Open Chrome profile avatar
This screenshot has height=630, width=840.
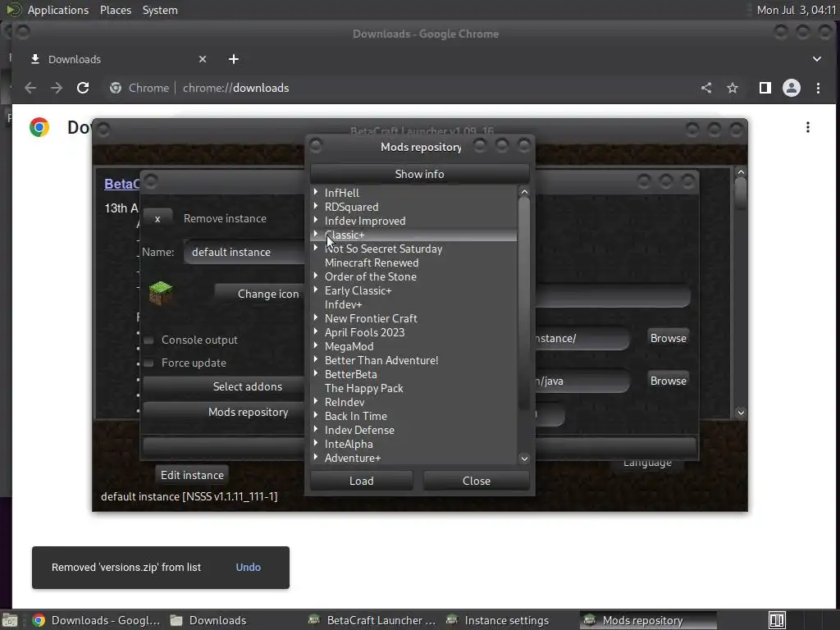tap(792, 88)
